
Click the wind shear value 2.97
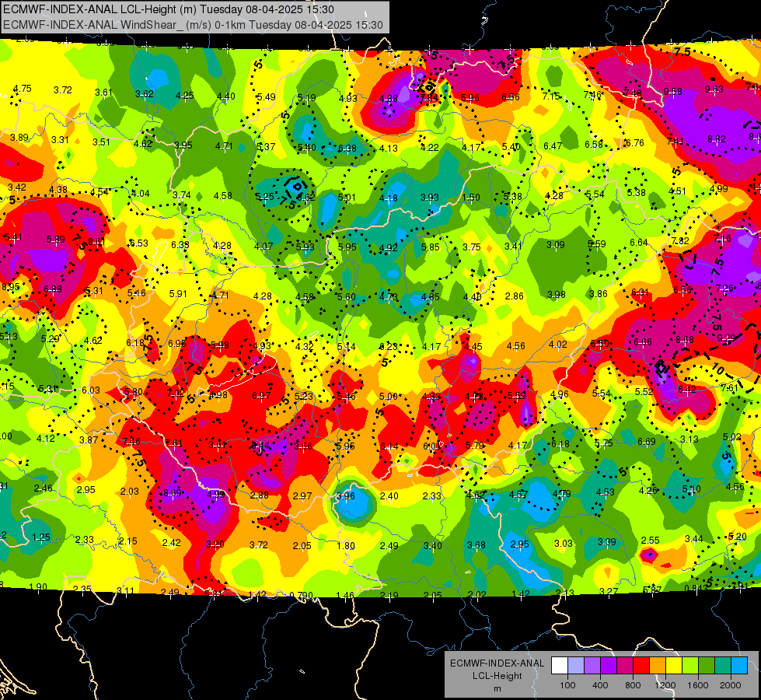click(x=302, y=495)
